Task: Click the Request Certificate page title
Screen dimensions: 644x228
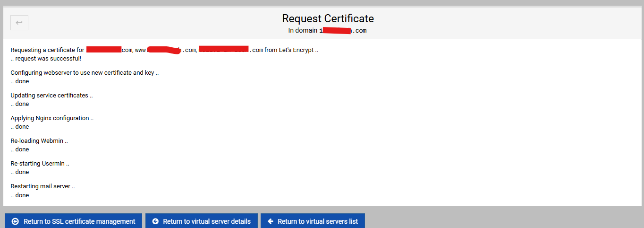Action: point(328,18)
